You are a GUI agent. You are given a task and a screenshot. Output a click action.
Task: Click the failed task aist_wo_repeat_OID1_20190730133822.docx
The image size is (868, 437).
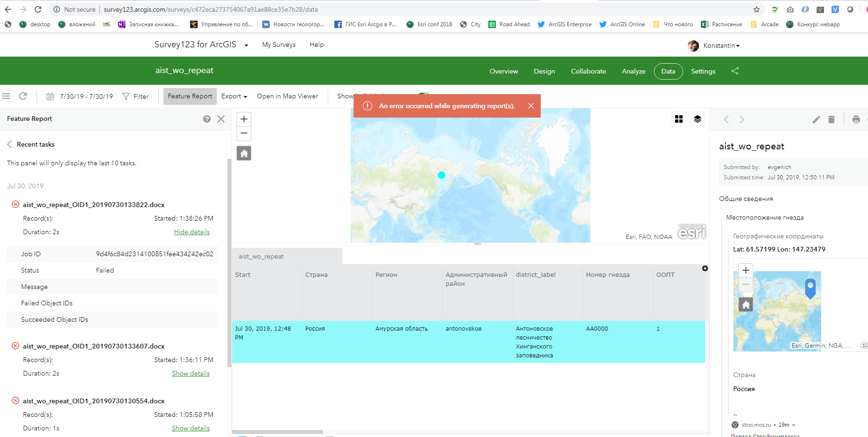(94, 205)
